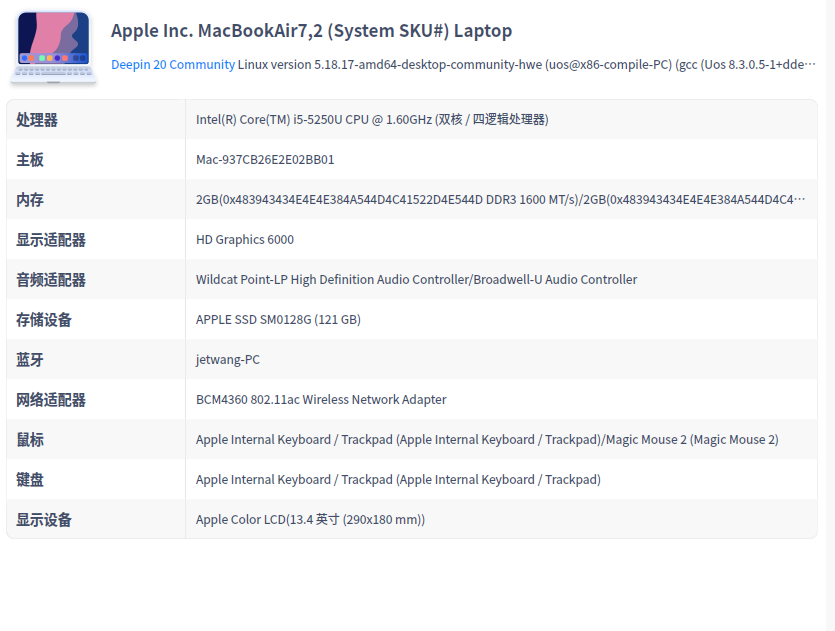This screenshot has width=835, height=631.
Task: Click the HD Graphics 6000 value
Action: [x=244, y=240]
